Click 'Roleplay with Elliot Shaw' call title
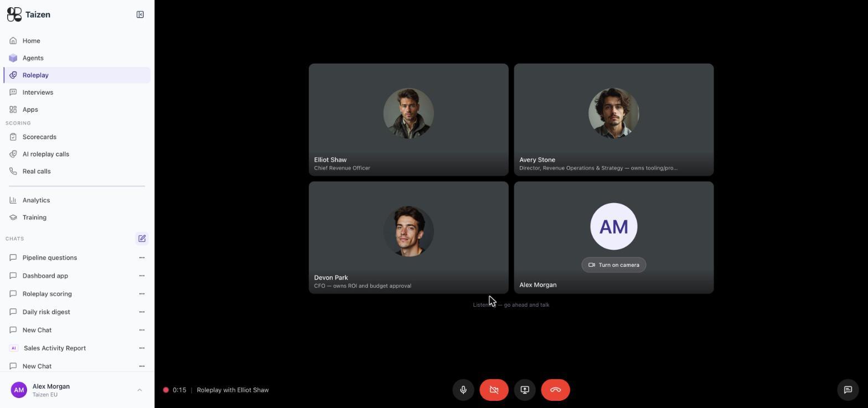 tap(232, 390)
